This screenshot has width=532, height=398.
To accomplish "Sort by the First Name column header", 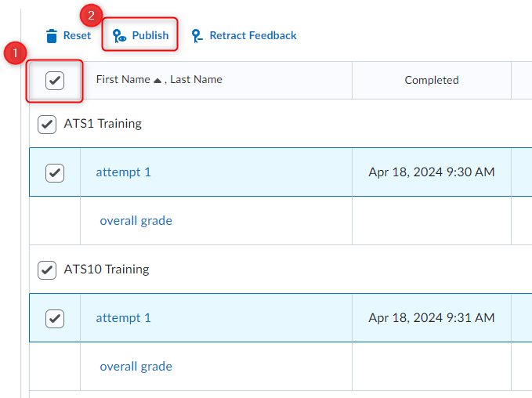I will pyautogui.click(x=122, y=80).
